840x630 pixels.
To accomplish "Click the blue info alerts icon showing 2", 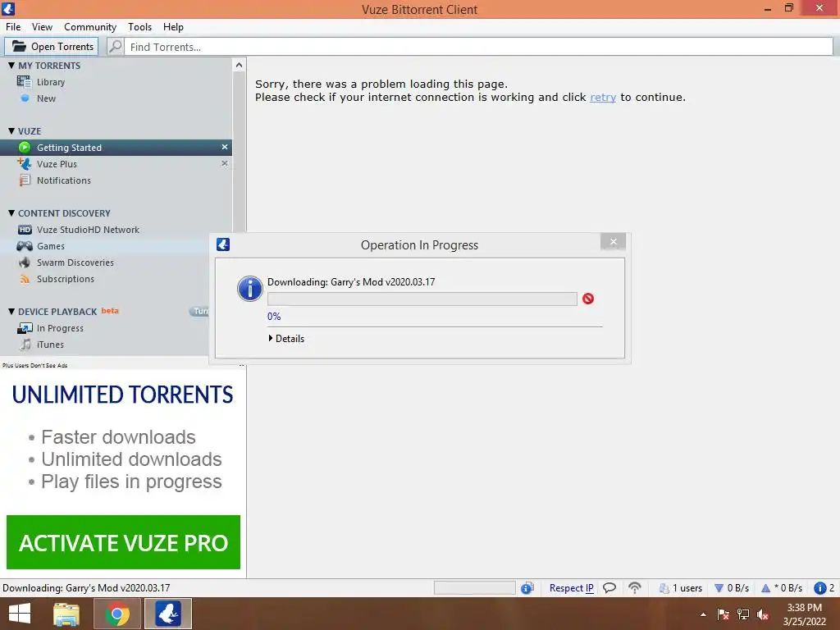I will click(x=824, y=587).
